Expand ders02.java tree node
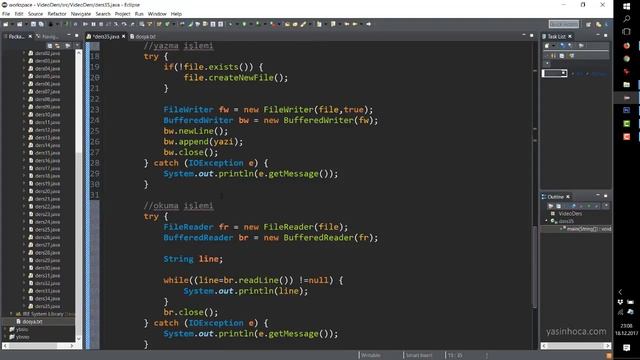Viewport: 640px width, 360px height. [x=24, y=53]
